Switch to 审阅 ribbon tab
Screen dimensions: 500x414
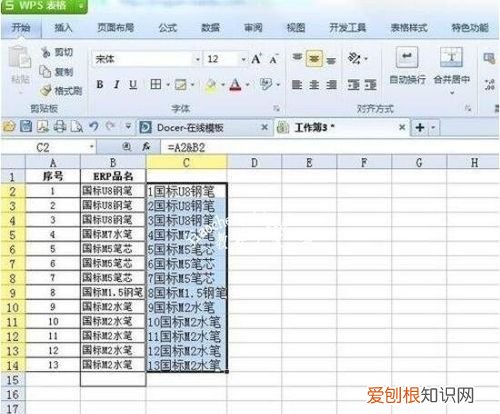[x=253, y=28]
